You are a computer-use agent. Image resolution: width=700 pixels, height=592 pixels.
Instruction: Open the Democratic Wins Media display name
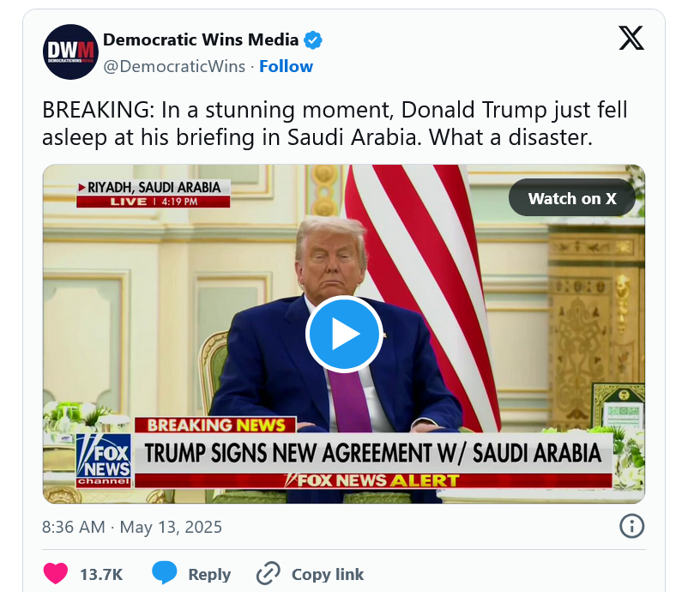(201, 39)
